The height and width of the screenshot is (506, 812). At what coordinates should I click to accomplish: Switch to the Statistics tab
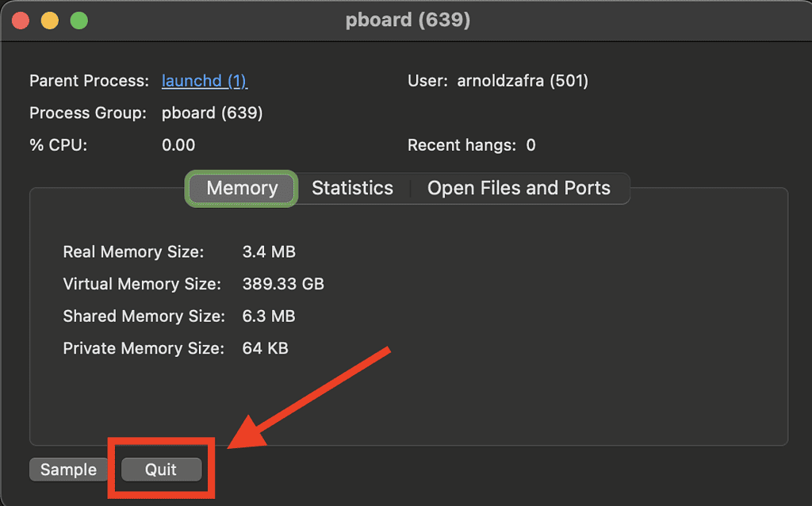coord(352,188)
